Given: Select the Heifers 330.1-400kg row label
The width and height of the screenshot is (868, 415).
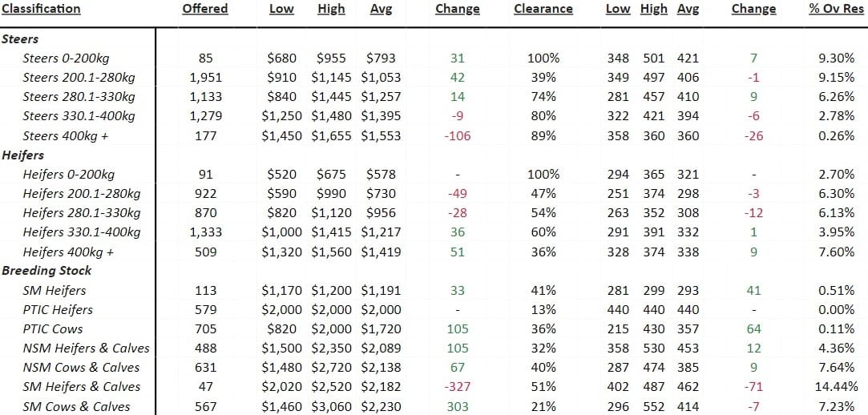Looking at the screenshot, I should pos(82,232).
